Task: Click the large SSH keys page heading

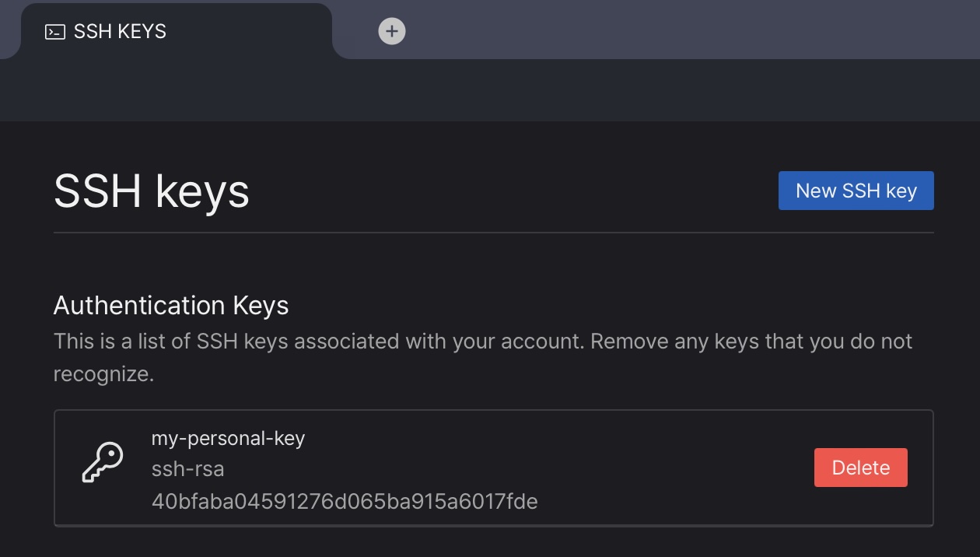Action: (x=152, y=191)
